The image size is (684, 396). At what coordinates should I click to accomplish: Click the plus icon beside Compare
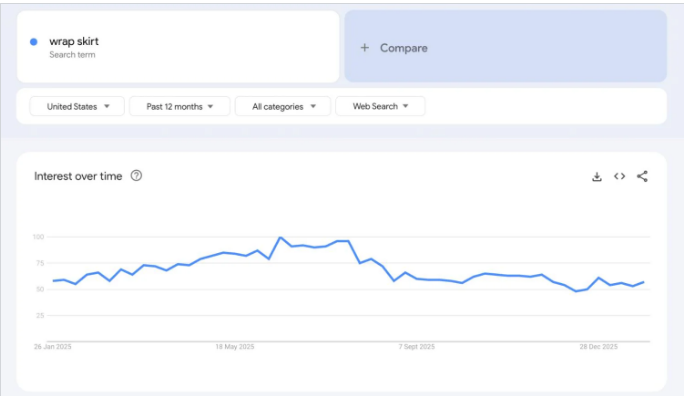[365, 48]
